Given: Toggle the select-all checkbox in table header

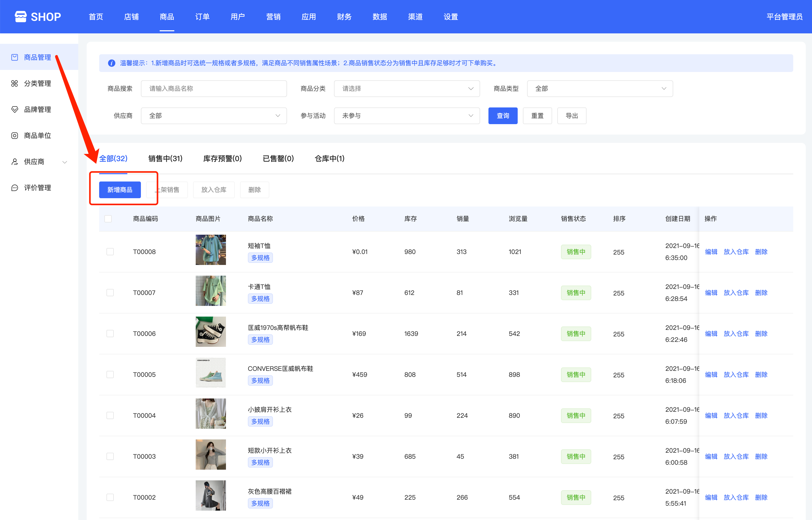Looking at the screenshot, I should [108, 219].
